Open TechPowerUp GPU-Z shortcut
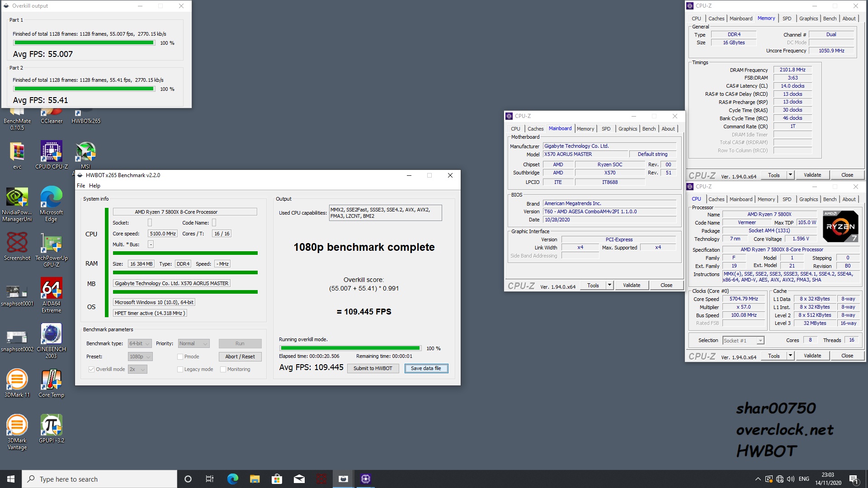The height and width of the screenshot is (488, 868). click(52, 250)
